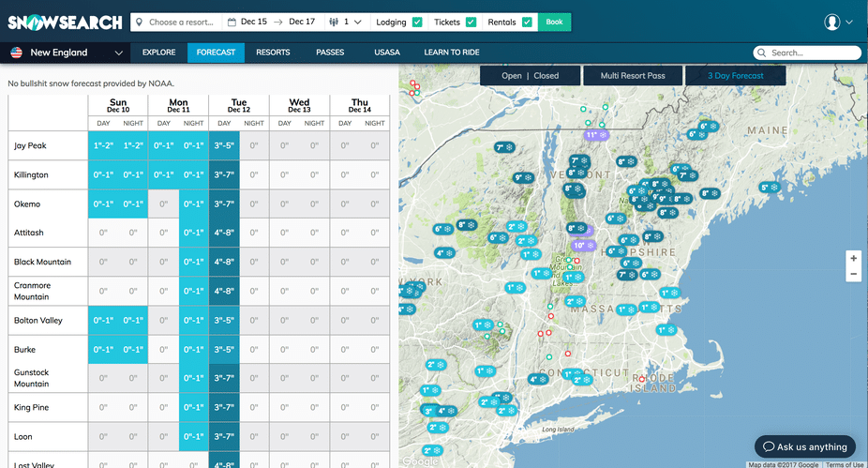Click the Search input field
Image resolution: width=868 pixels, height=468 pixels.
(807, 53)
